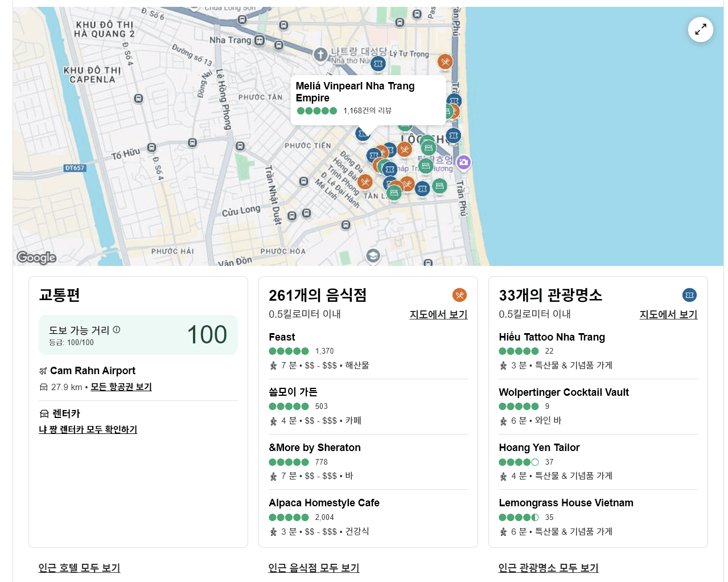This screenshot has width=728, height=582.
Task: Select the Alpaca Homestyle Cafe listing
Action: coord(324,503)
